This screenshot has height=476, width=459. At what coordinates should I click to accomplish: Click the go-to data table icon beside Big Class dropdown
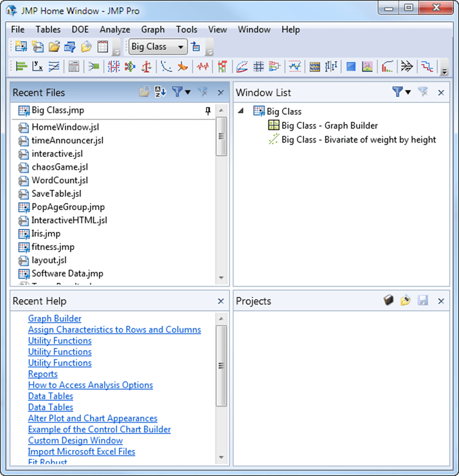196,47
